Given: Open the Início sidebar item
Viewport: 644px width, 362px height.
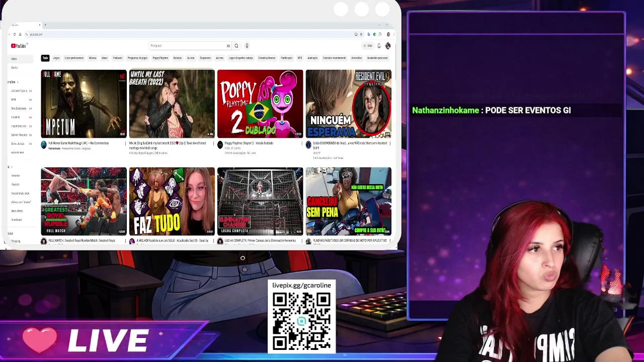Looking at the screenshot, I should pos(20,59).
